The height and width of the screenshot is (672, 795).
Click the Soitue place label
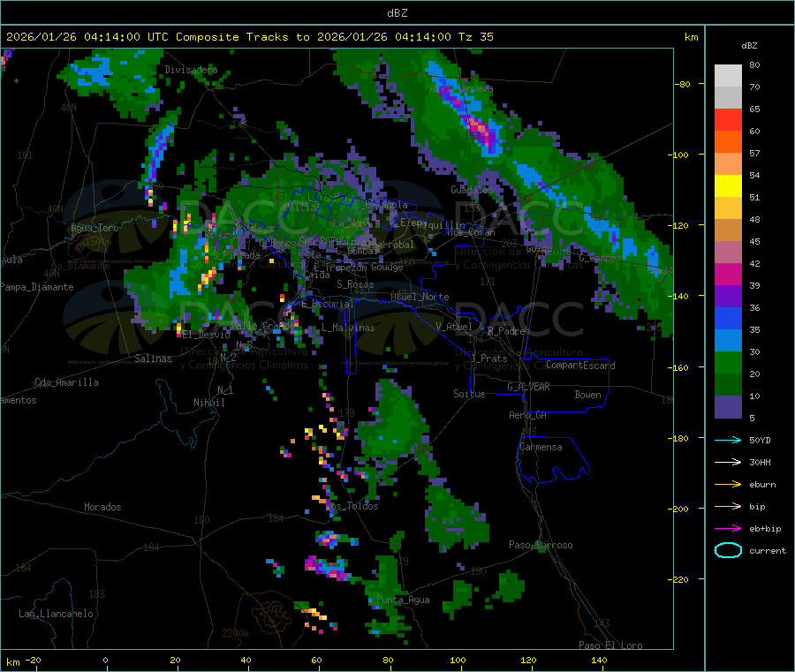[x=469, y=394]
